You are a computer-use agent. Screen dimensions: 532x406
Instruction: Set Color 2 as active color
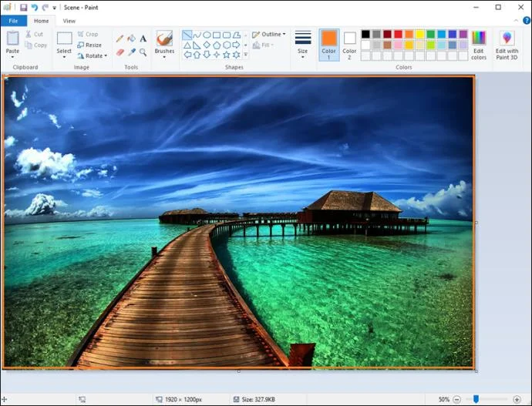[x=350, y=44]
